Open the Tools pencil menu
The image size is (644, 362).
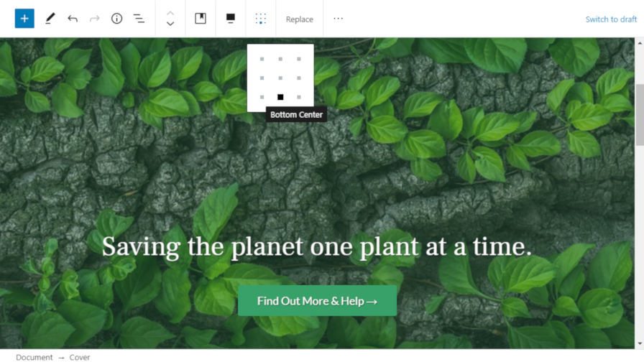50,19
